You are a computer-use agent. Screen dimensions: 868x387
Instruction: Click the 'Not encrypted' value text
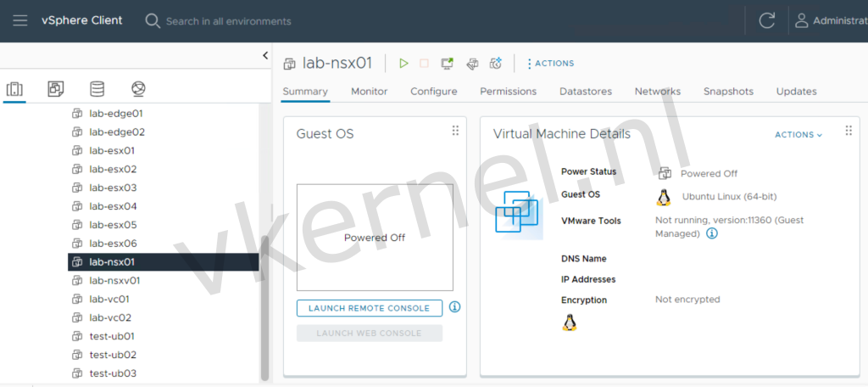pyautogui.click(x=687, y=300)
